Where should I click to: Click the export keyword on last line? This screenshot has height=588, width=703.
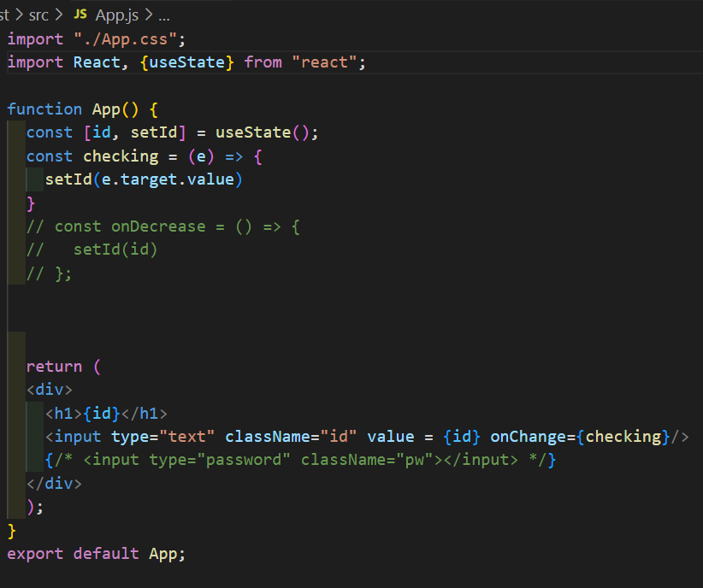pyautogui.click(x=35, y=554)
